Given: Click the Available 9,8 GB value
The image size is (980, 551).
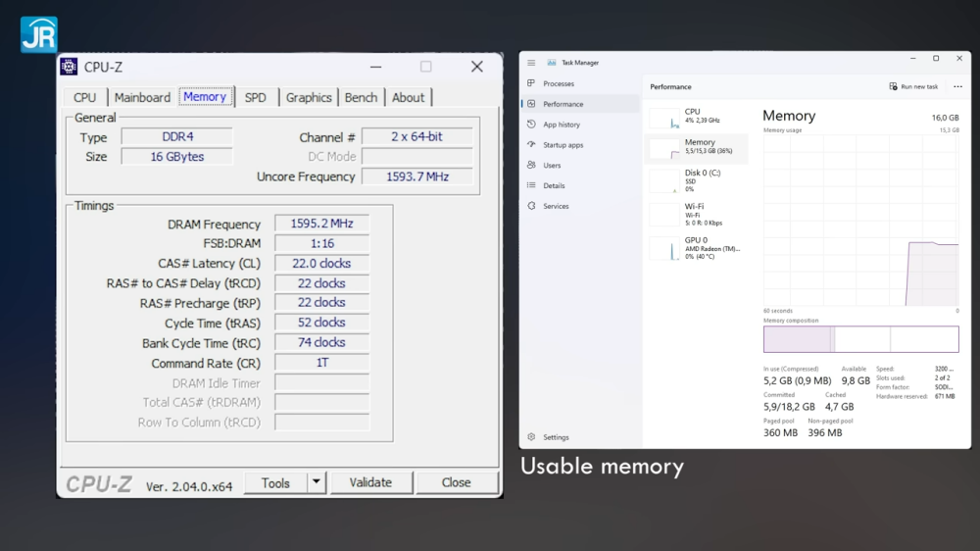Looking at the screenshot, I should [856, 380].
